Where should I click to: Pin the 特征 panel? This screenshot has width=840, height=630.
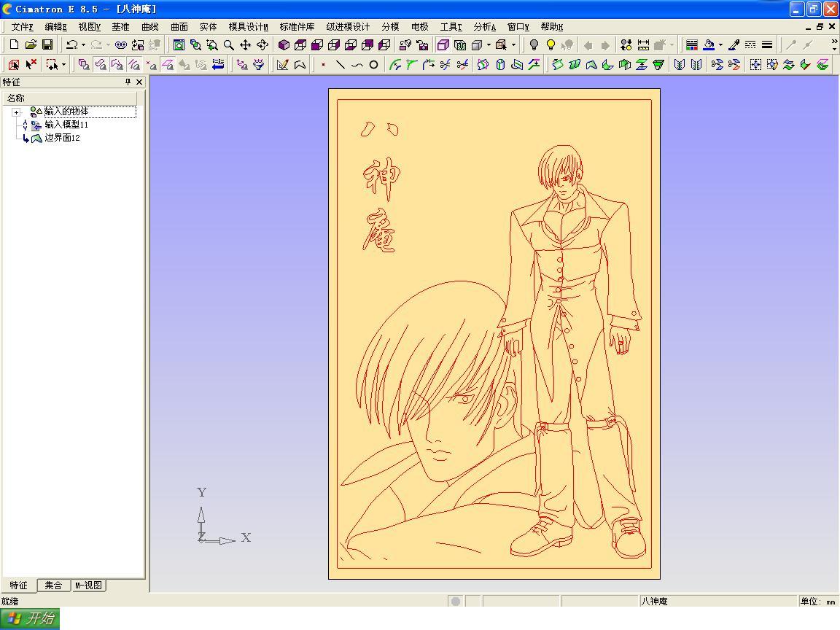click(x=128, y=82)
